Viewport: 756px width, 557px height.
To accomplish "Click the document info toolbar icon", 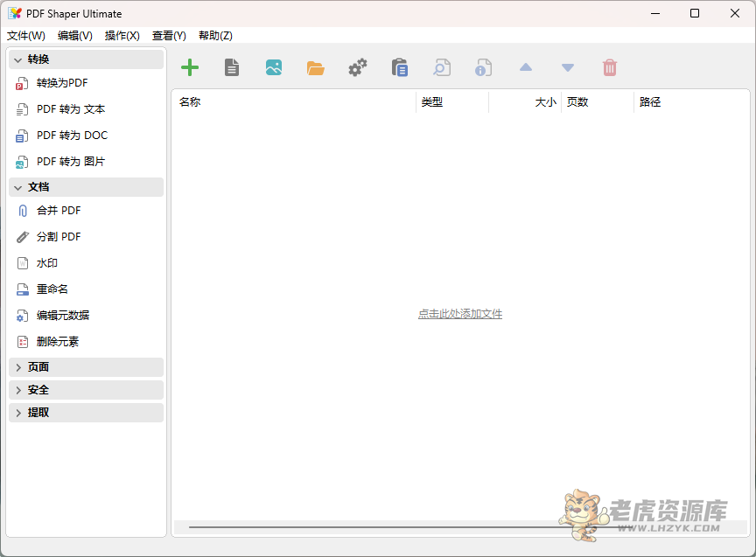I will coord(484,67).
